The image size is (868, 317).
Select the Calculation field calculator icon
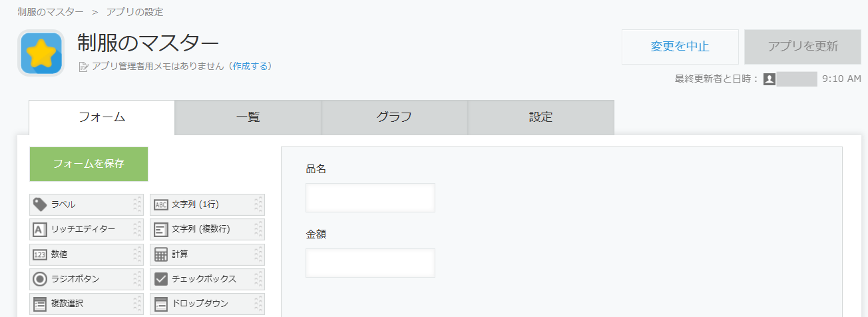point(161,254)
